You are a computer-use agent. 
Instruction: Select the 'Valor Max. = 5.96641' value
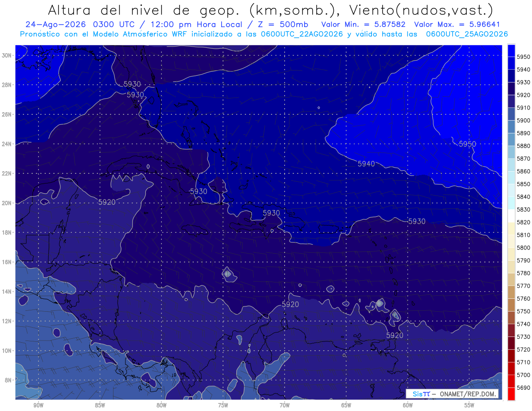pos(456,24)
